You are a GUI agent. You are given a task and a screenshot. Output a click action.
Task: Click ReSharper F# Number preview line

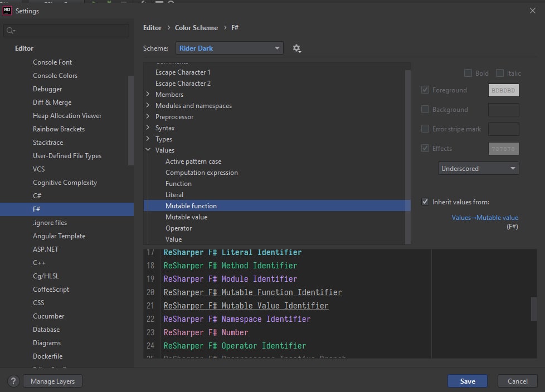pyautogui.click(x=206, y=332)
